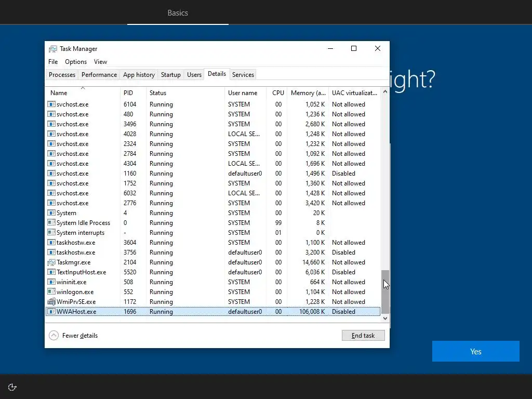The width and height of the screenshot is (532, 399).
Task: Click icon of svchost.exe PID 480
Action: click(51, 114)
